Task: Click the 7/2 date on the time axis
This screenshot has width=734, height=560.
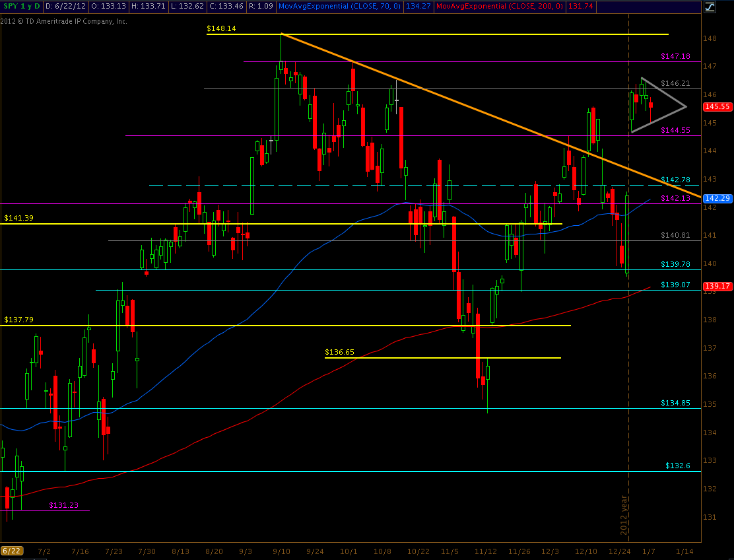Action: (x=44, y=551)
